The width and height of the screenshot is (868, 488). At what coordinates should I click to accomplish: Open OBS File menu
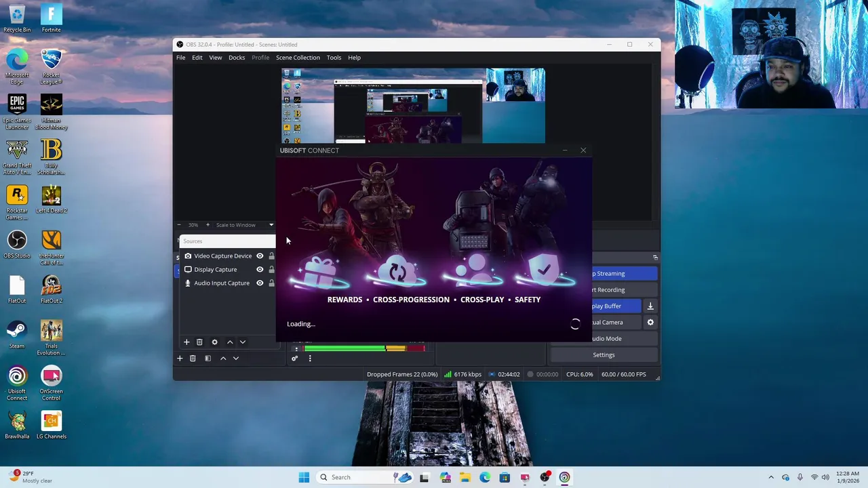pyautogui.click(x=181, y=58)
